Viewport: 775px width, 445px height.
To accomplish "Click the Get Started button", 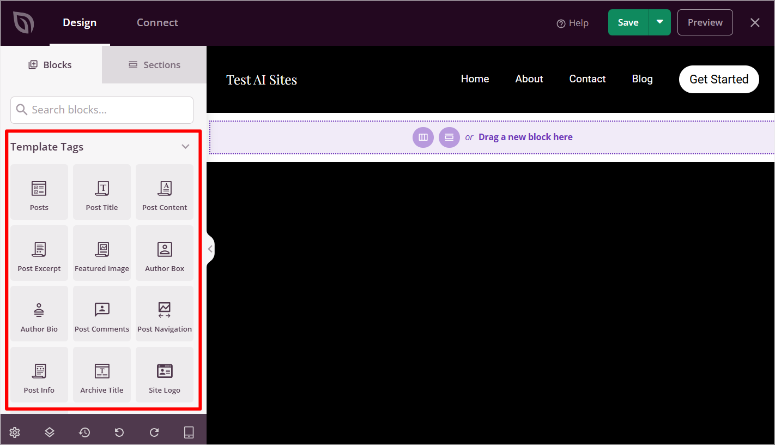I will pyautogui.click(x=719, y=79).
